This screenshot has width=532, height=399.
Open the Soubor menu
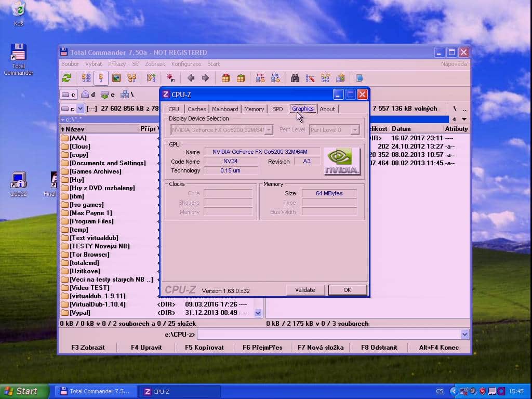pos(70,64)
